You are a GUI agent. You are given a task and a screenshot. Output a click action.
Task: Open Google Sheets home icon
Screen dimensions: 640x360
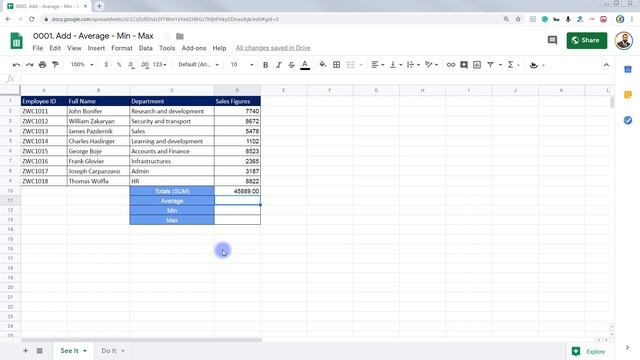coord(16,41)
